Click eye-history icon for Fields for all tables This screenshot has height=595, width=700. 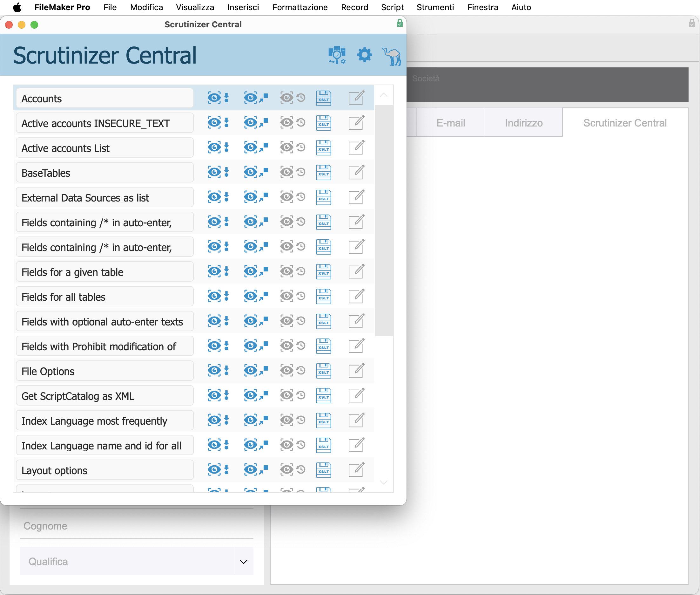coord(293,296)
